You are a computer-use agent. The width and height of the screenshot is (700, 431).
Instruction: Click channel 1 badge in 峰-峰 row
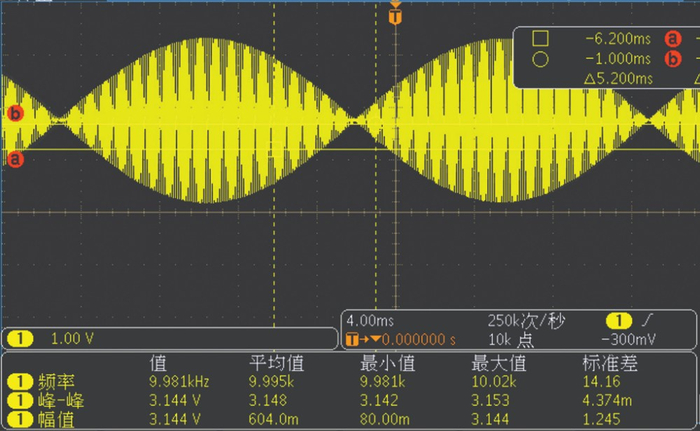[x=20, y=401]
